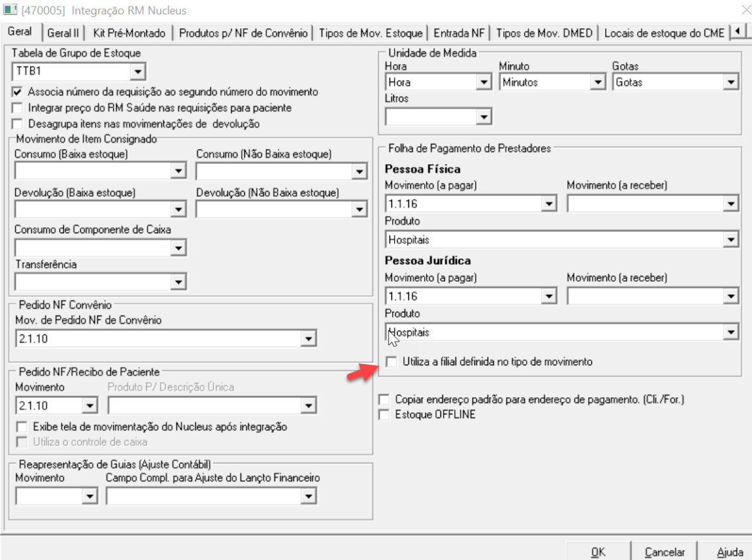Open the Hora unit dropdown

pyautogui.click(x=484, y=82)
